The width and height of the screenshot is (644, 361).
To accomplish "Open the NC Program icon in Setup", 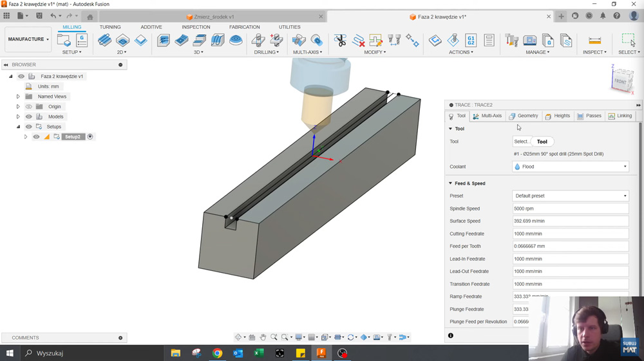I will tap(82, 41).
